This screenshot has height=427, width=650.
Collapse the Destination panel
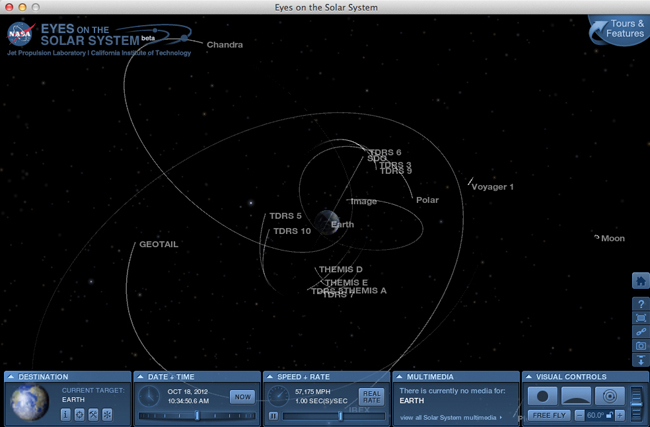click(11, 376)
